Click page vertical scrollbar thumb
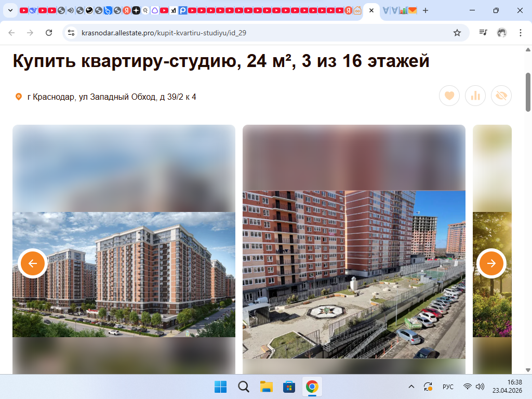 [528, 92]
